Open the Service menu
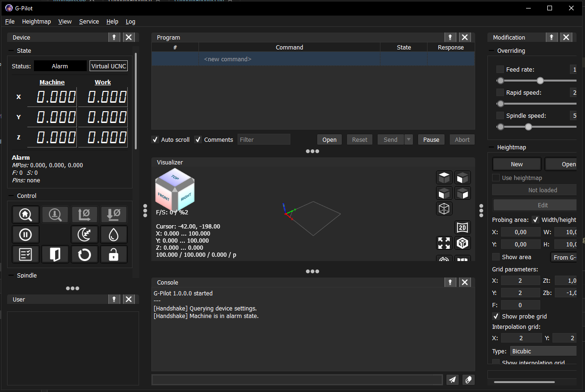 click(x=89, y=22)
